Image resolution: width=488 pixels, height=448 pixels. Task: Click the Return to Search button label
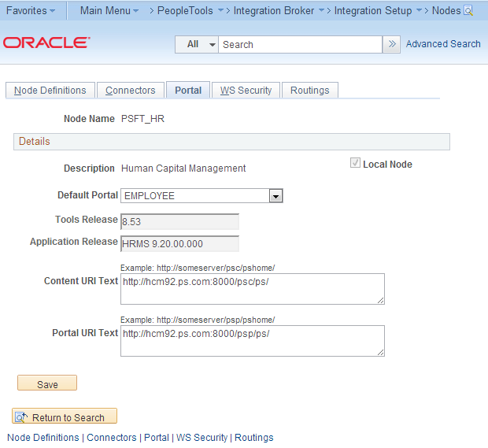click(68, 417)
